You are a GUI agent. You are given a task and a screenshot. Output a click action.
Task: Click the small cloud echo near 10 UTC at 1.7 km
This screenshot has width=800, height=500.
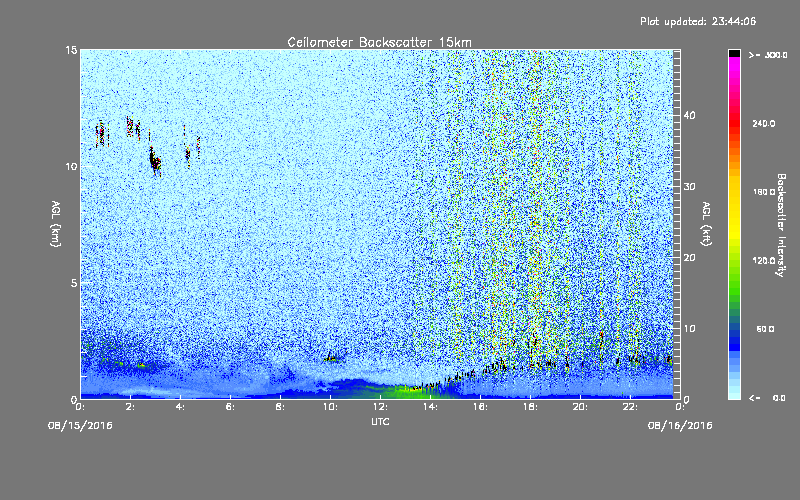point(331,358)
